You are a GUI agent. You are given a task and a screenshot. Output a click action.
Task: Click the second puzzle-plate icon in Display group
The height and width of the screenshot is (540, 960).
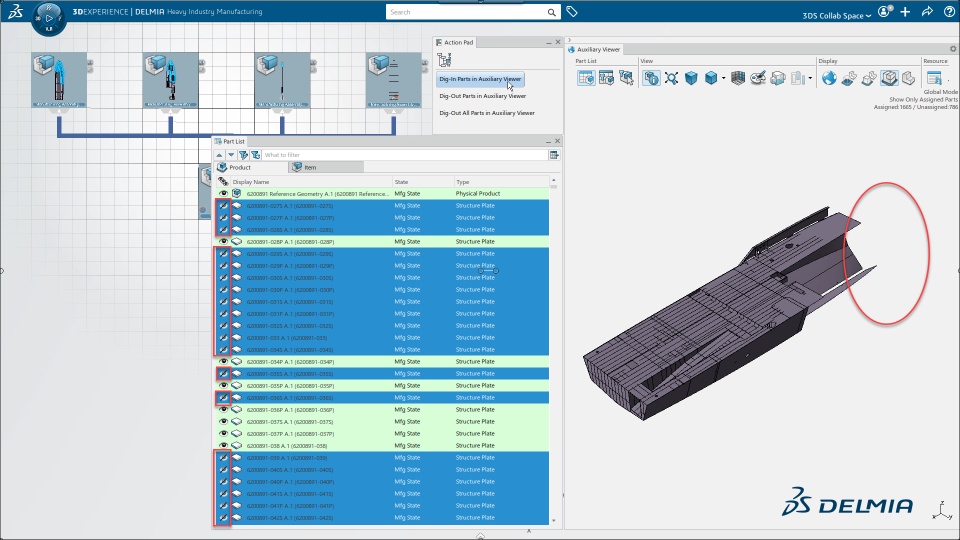(x=869, y=78)
